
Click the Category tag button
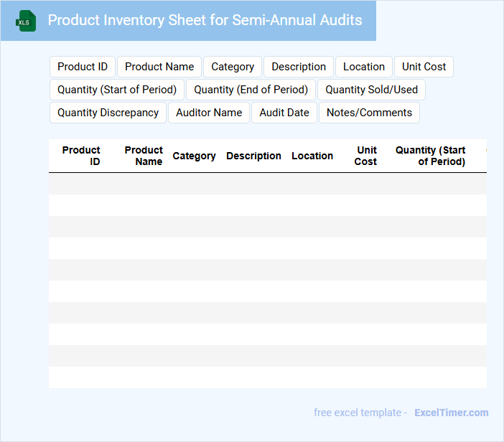point(233,67)
